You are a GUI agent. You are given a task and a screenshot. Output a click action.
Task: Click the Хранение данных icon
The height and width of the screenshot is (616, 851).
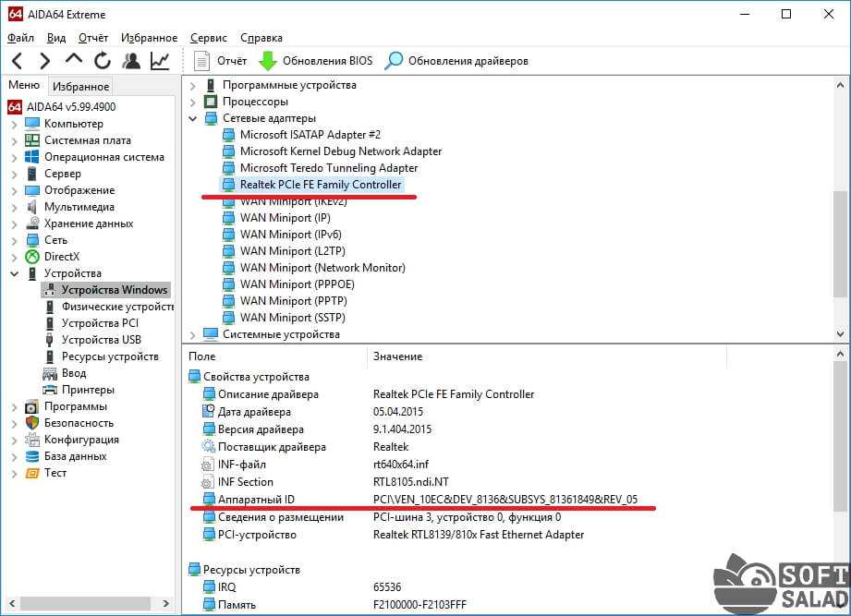click(32, 223)
